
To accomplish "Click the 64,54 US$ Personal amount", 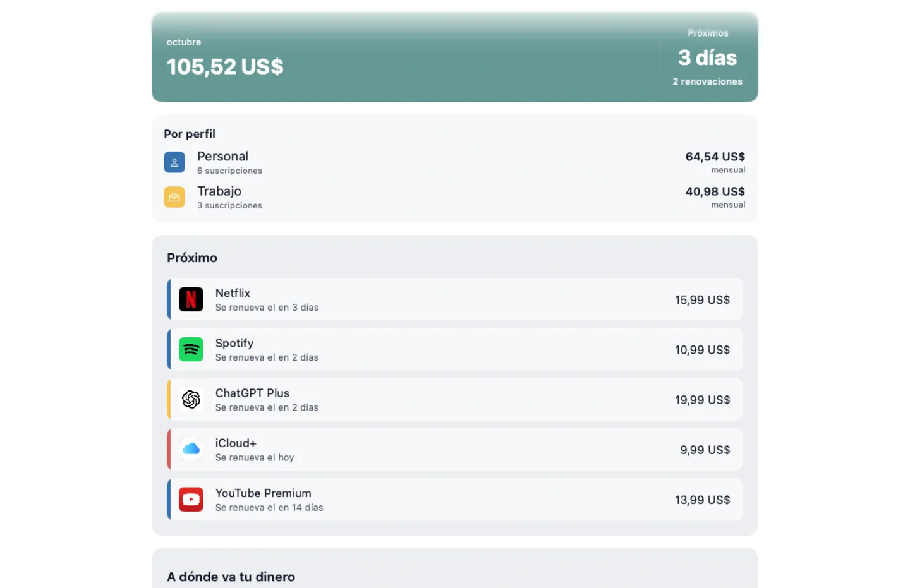I will point(715,156).
